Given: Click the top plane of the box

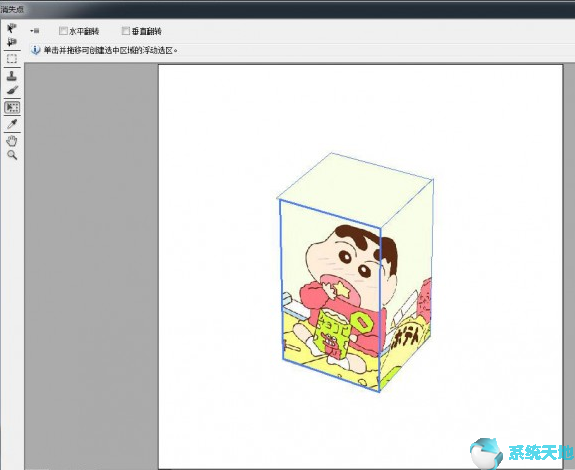Looking at the screenshot, I should (356, 189).
